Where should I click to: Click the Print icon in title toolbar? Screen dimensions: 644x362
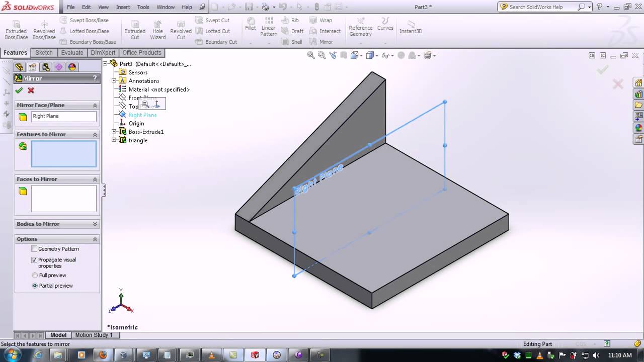coord(266,7)
